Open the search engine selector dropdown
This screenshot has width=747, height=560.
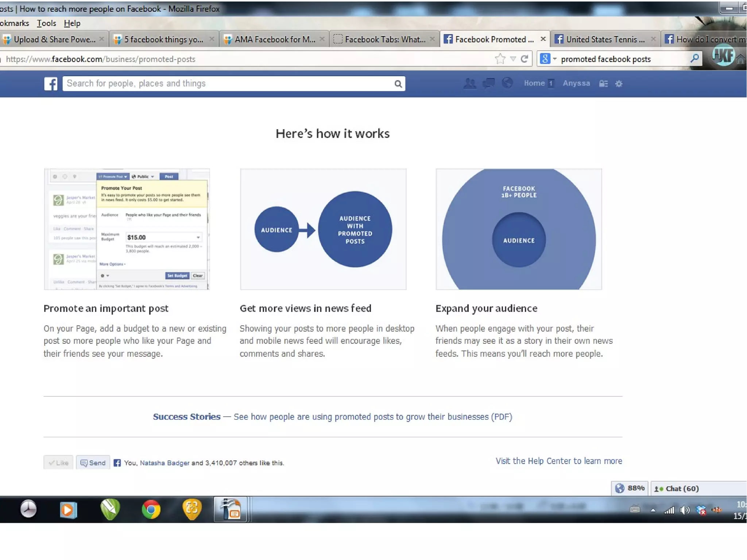pyautogui.click(x=554, y=59)
